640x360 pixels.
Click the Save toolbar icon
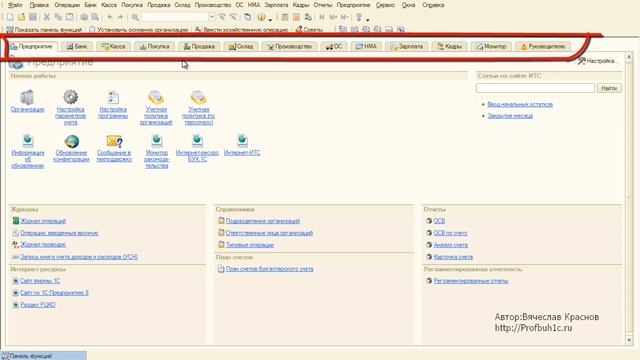tap(33, 17)
